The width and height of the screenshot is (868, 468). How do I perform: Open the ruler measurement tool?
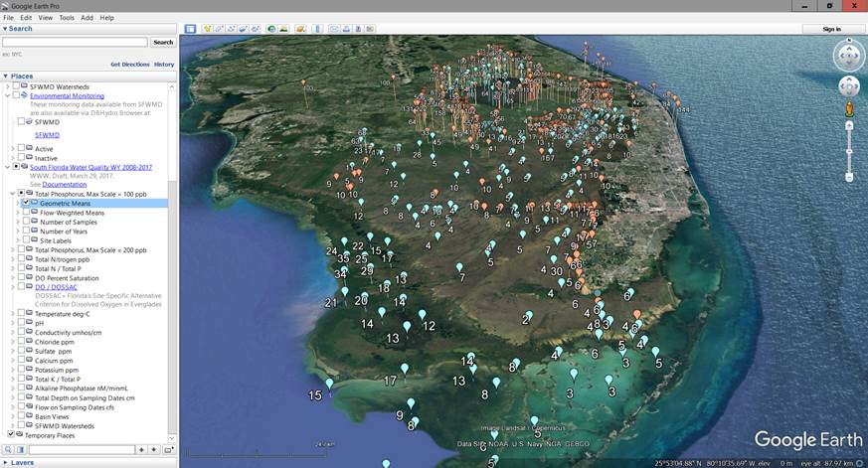pyautogui.click(x=318, y=29)
